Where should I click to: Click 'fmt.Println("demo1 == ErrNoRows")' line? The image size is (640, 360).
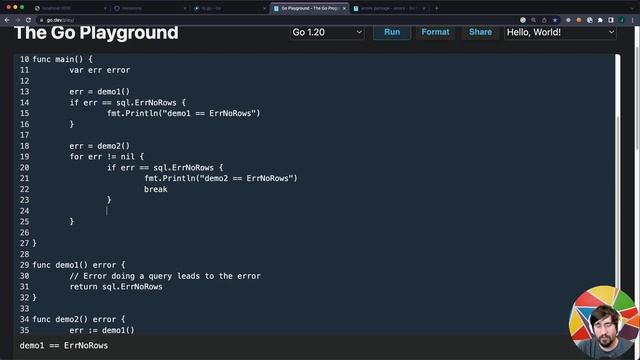click(x=183, y=113)
